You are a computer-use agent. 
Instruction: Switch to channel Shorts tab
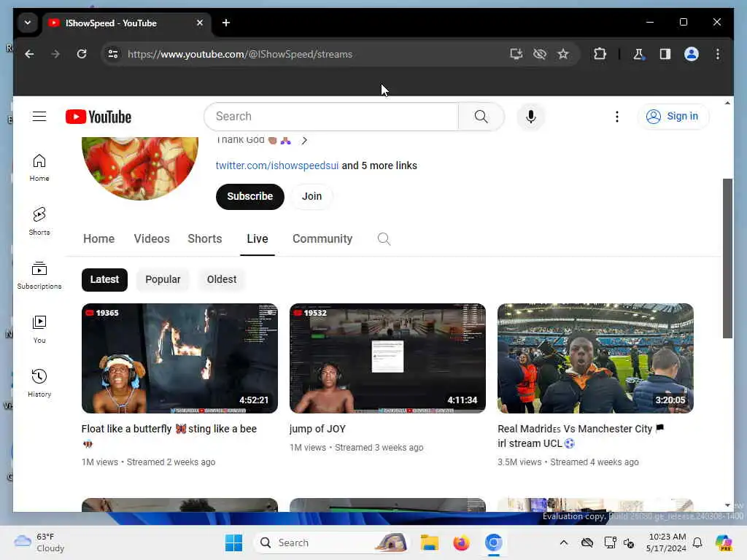click(205, 238)
